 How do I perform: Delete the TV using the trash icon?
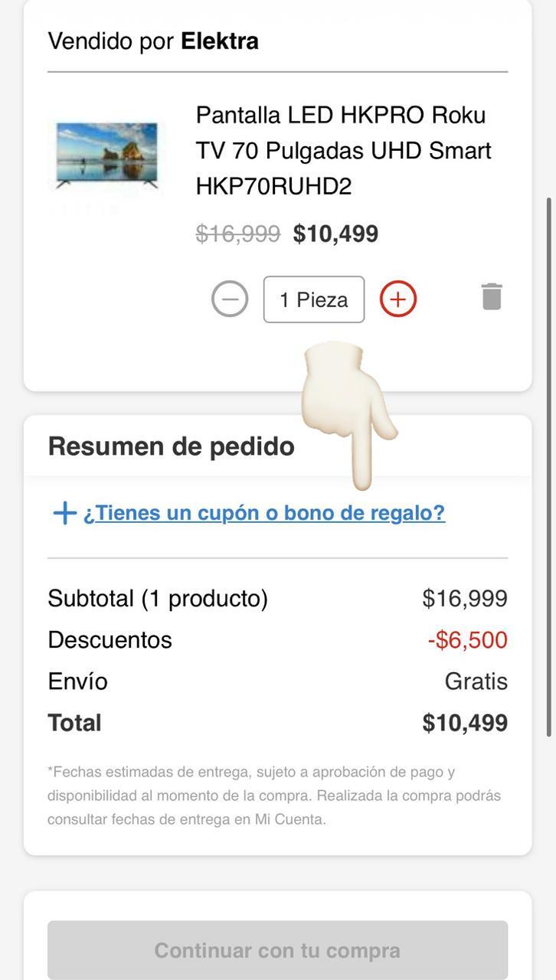492,296
